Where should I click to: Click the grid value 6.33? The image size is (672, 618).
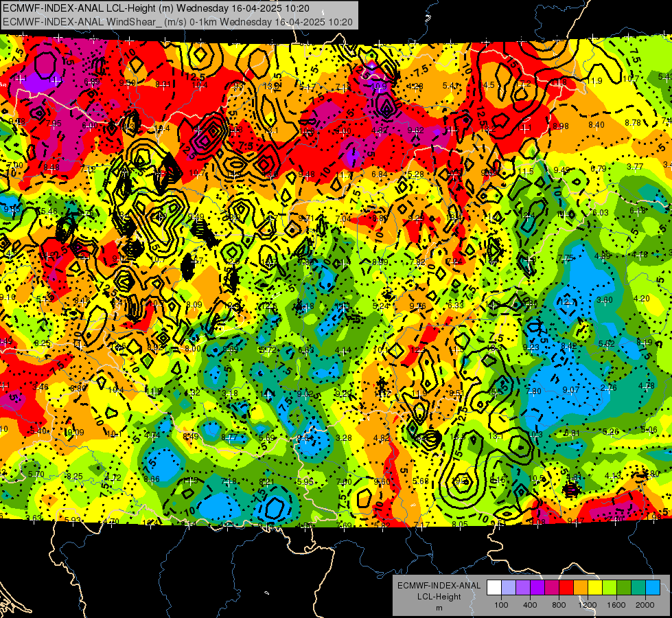pyautogui.click(x=456, y=305)
